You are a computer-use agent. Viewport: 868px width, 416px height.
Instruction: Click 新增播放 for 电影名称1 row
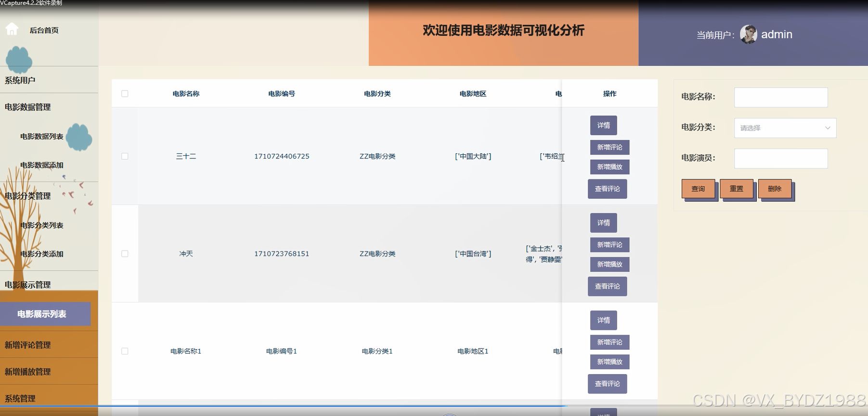609,362
